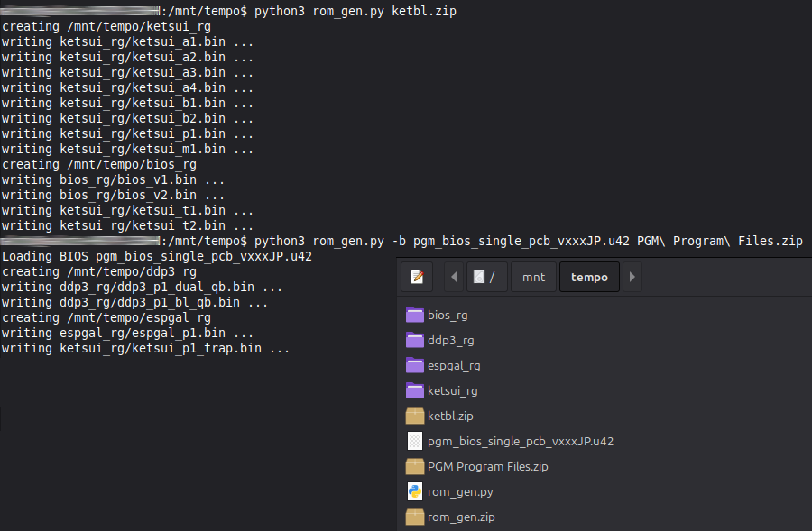Select the tempo path bar segment
Viewport: 812px width, 531px height.
pos(589,277)
